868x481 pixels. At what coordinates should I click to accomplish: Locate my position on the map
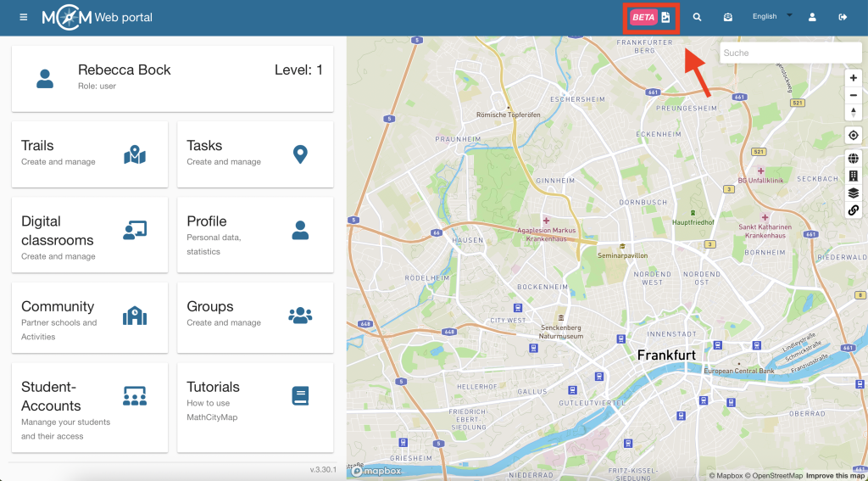(853, 135)
